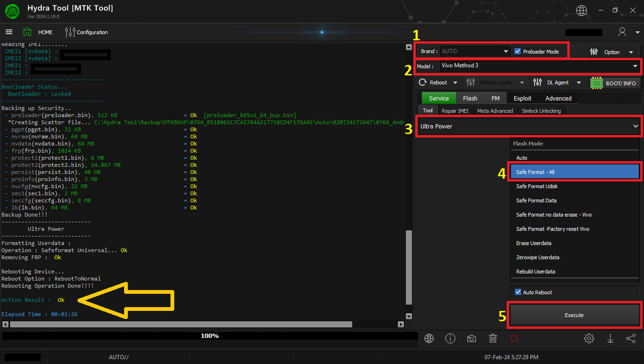Open the Model dropdown showing Vivo Method 3

click(539, 66)
